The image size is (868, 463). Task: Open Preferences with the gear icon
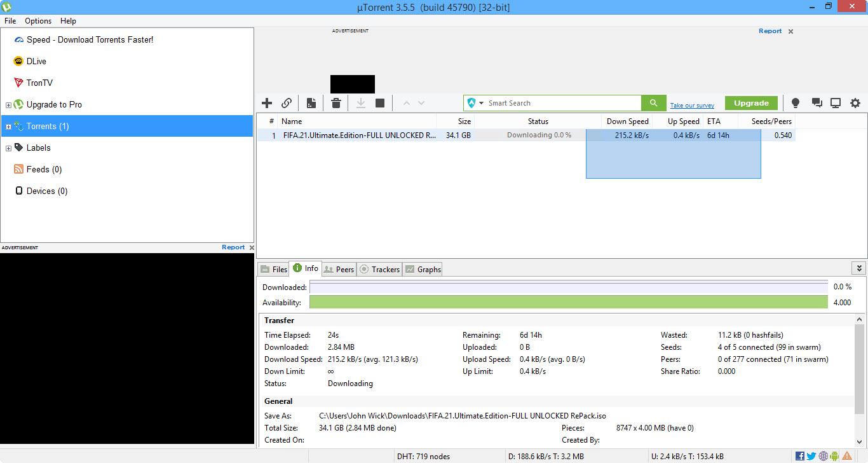click(x=855, y=103)
